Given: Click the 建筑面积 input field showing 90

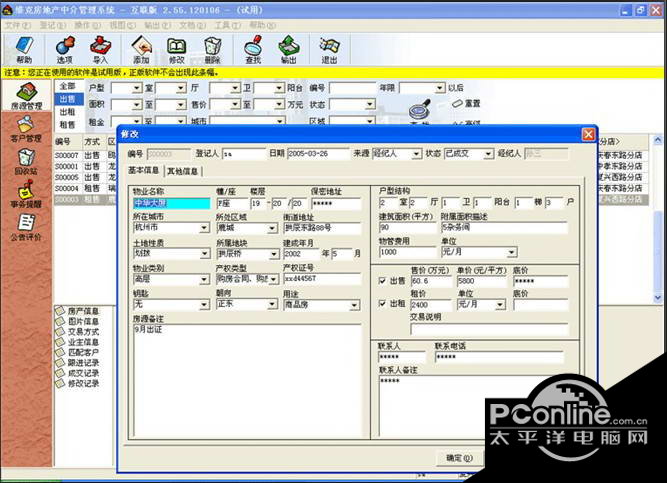Looking at the screenshot, I should 408,228.
